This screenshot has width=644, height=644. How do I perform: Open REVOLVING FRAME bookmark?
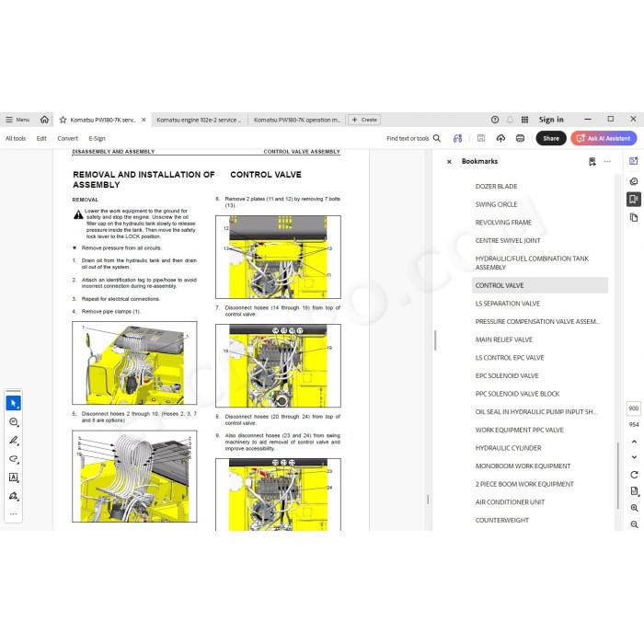click(503, 223)
